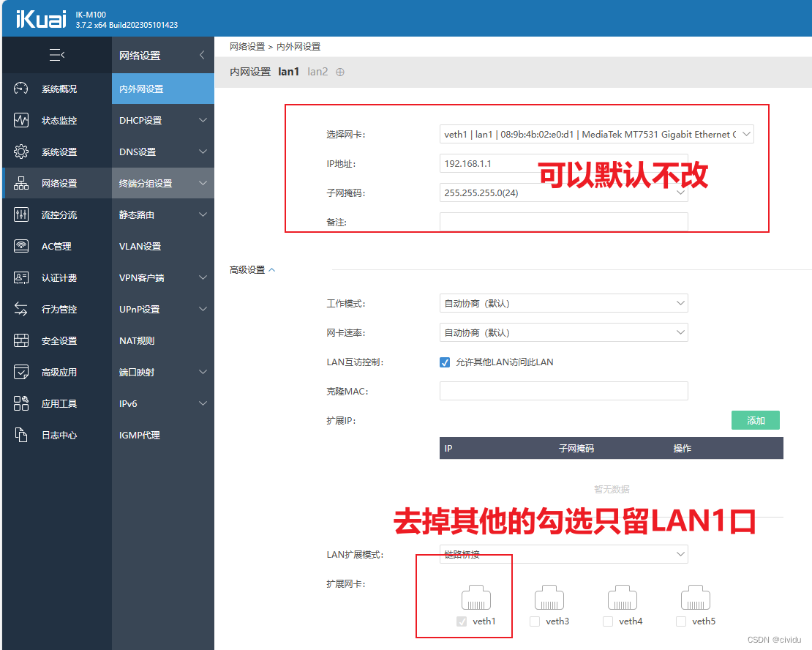The image size is (812, 650).
Task: Toggle the veth1 checkbox
Action: coord(462,621)
